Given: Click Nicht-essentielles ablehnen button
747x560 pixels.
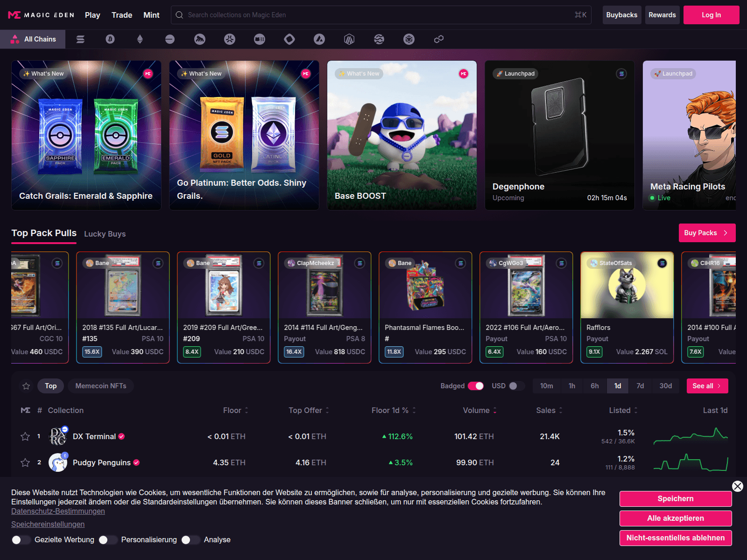Looking at the screenshot, I should coord(676,538).
